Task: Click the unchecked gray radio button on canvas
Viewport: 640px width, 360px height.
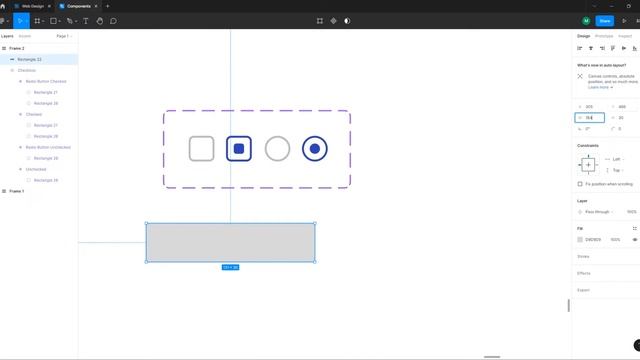Action: tap(278, 149)
